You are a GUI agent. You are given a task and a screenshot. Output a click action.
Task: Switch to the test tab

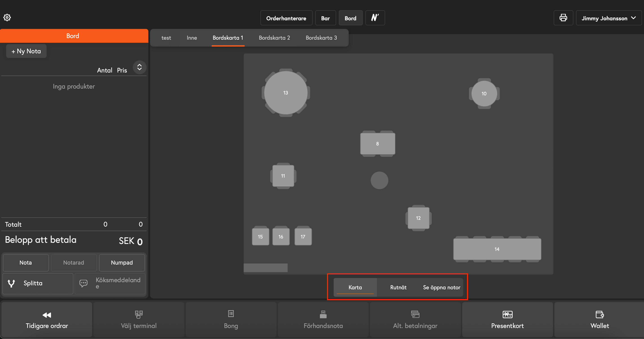[166, 38]
